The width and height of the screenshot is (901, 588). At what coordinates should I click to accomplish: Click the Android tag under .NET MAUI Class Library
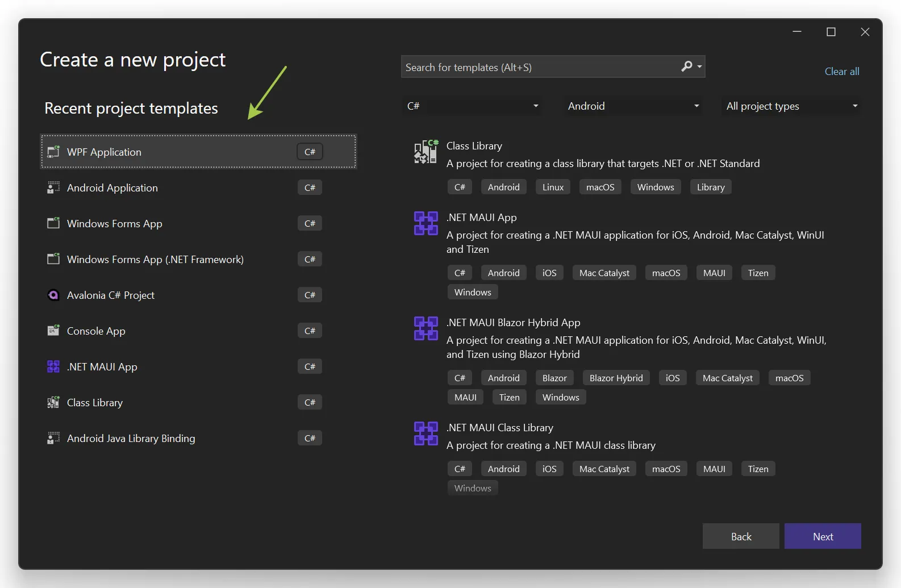point(504,469)
